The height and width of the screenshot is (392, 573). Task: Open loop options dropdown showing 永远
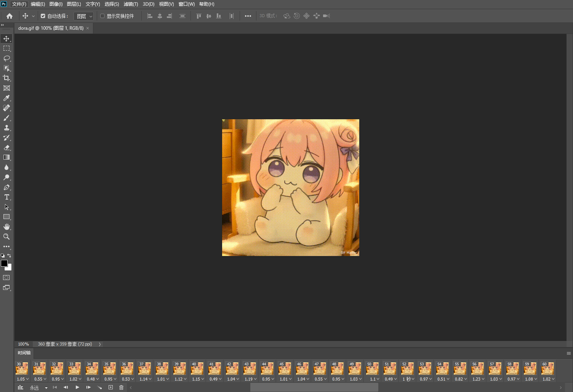(39, 388)
